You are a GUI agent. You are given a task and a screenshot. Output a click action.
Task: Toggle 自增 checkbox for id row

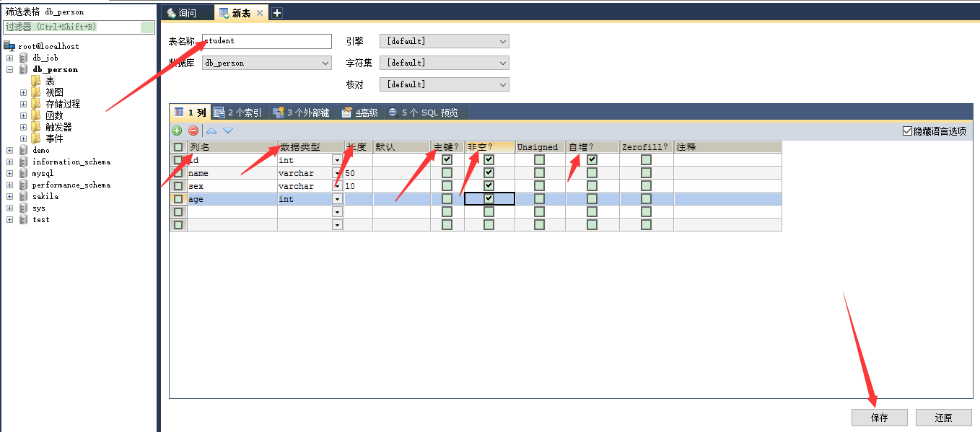click(x=592, y=160)
